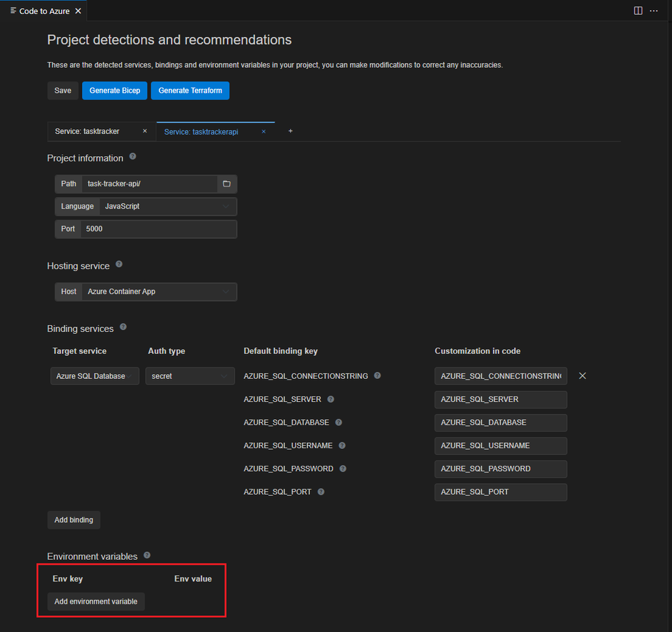Click the Port 5000 input field
672x632 pixels.
[159, 229]
